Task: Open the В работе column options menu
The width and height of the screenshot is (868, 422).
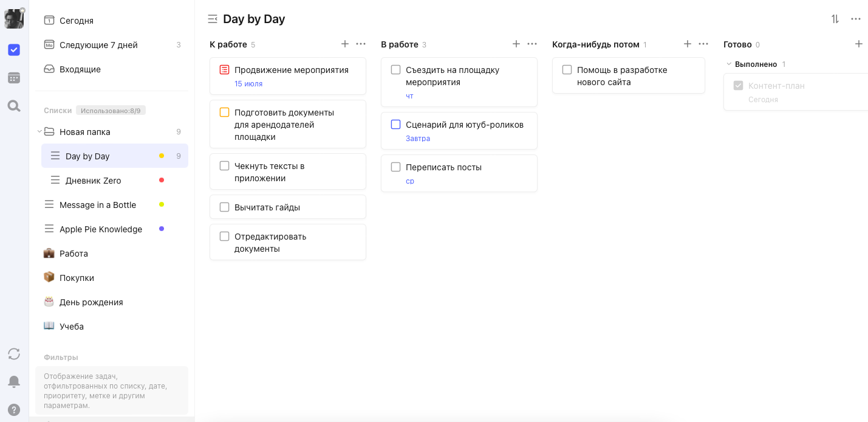Action: [x=532, y=44]
